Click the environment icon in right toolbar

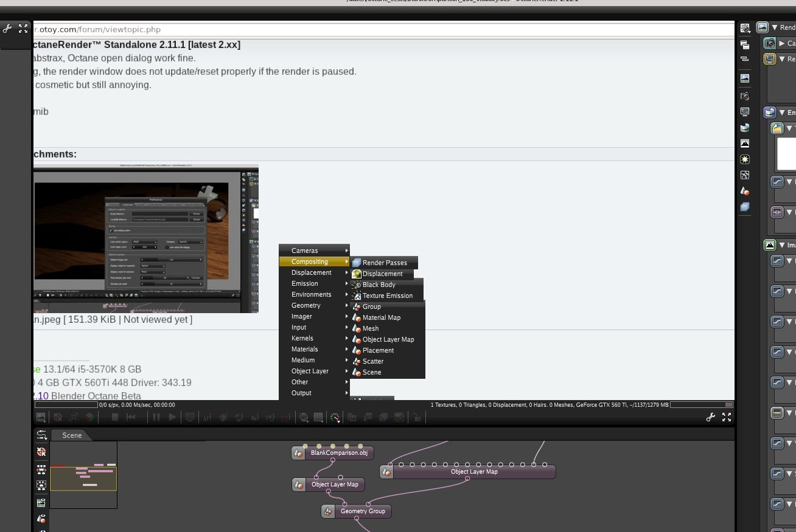point(745,128)
